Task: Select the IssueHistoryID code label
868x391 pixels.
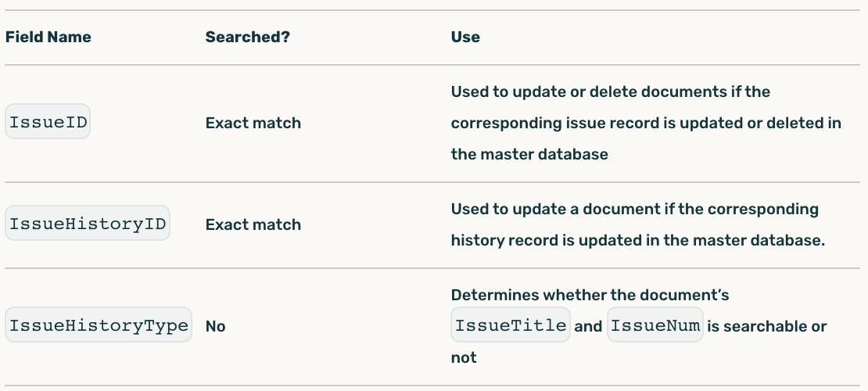Action: [x=88, y=224]
